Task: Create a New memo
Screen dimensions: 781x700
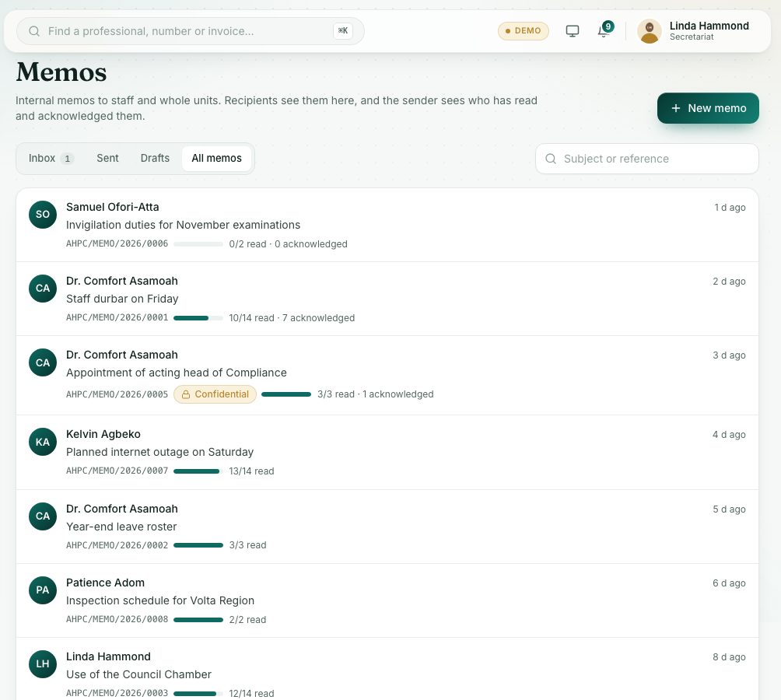Action: [708, 108]
